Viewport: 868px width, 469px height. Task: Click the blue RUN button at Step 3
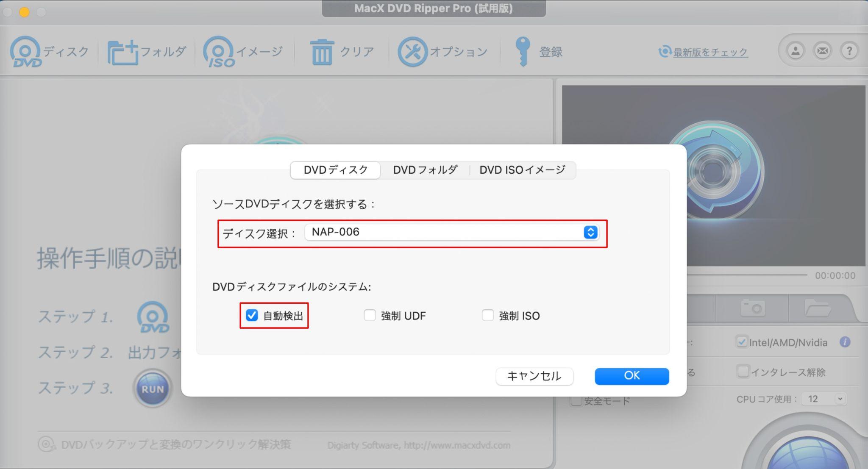pyautogui.click(x=153, y=389)
